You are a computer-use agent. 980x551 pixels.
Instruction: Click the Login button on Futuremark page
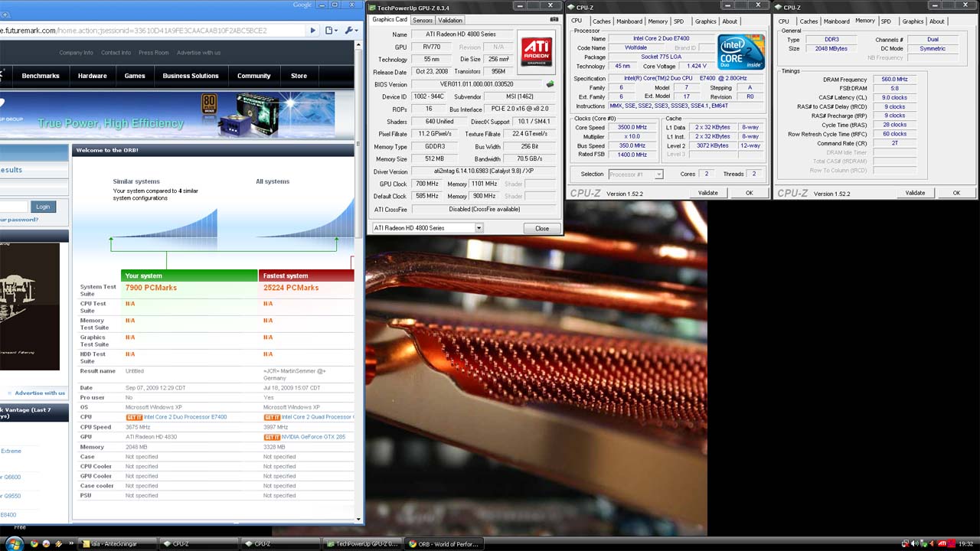43,207
